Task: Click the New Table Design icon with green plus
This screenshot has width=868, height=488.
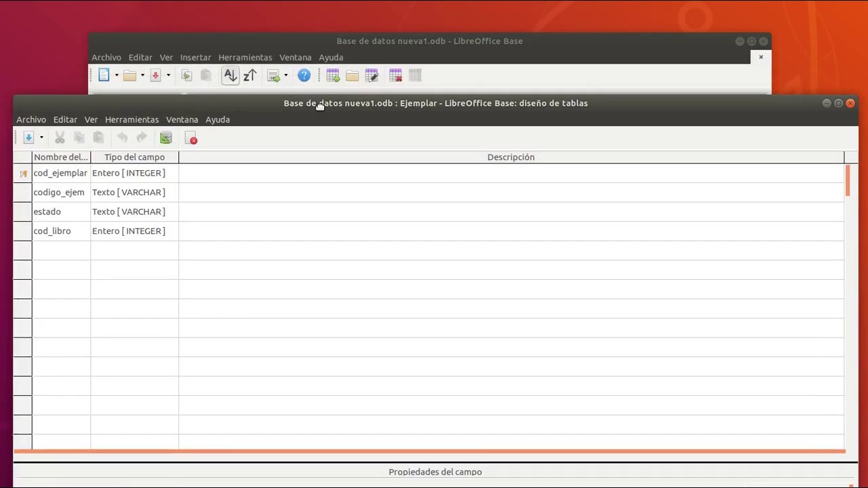Action: coord(332,75)
